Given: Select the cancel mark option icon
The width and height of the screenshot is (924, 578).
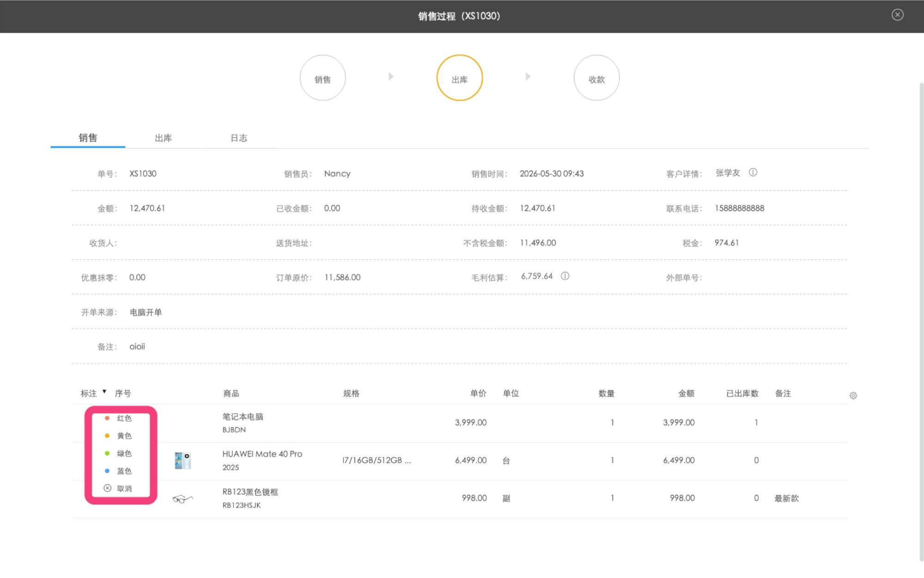Looking at the screenshot, I should pyautogui.click(x=107, y=488).
